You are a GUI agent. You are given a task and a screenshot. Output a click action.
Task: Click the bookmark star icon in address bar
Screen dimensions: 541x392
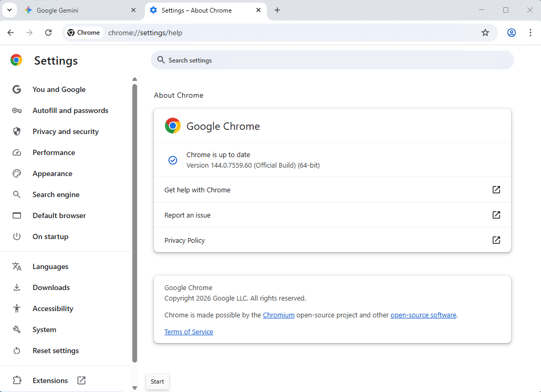pos(485,33)
